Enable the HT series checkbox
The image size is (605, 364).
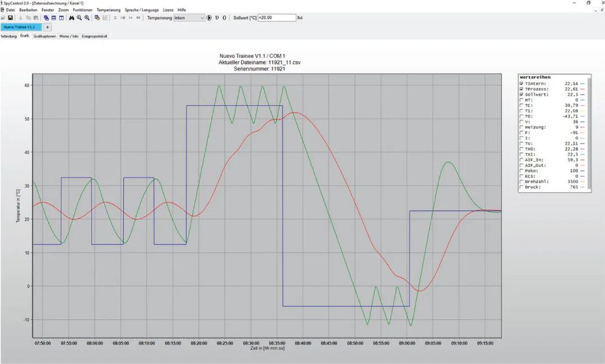[522, 100]
